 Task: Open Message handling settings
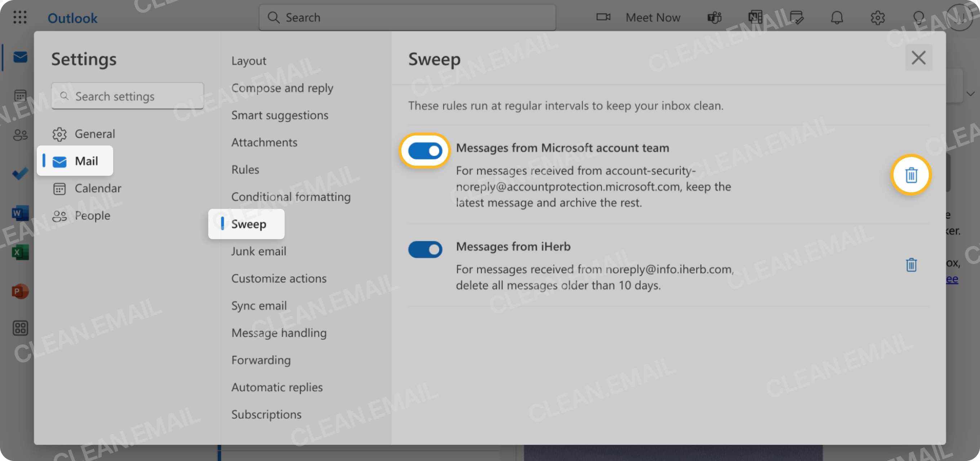pyautogui.click(x=279, y=333)
